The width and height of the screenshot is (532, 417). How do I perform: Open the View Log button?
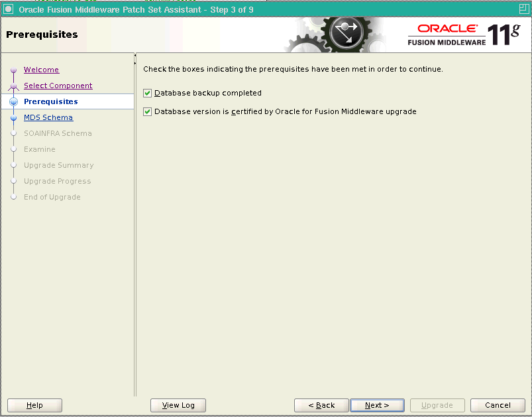(x=178, y=405)
